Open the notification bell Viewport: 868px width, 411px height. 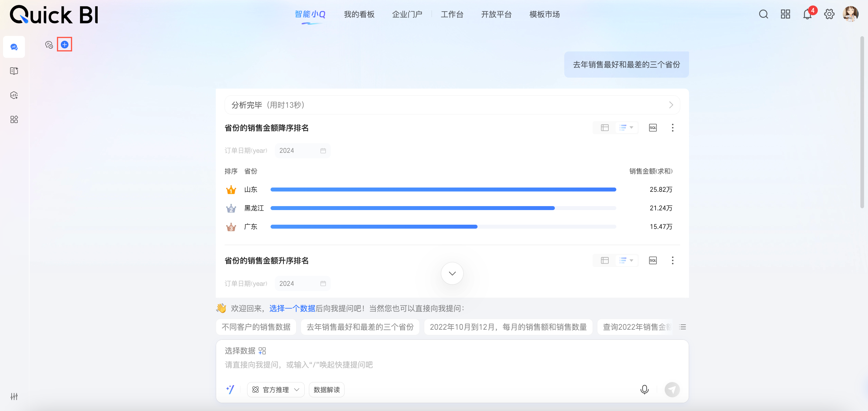(x=807, y=14)
